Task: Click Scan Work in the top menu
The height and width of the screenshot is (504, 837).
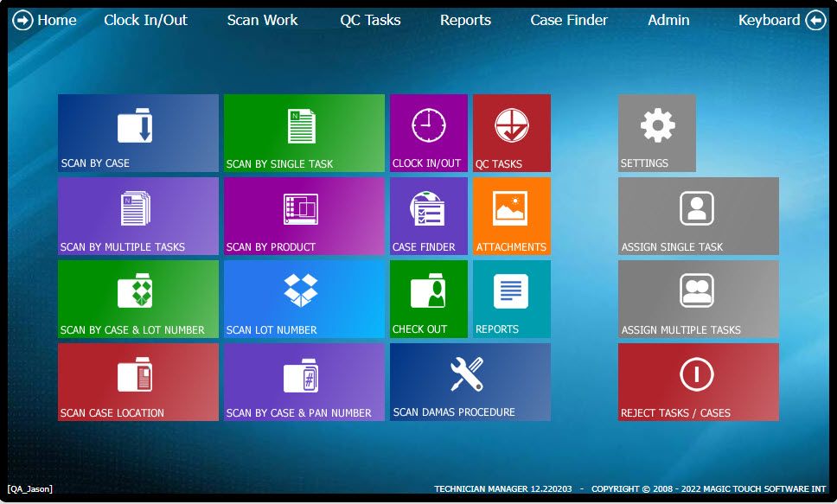Action: 262,20
